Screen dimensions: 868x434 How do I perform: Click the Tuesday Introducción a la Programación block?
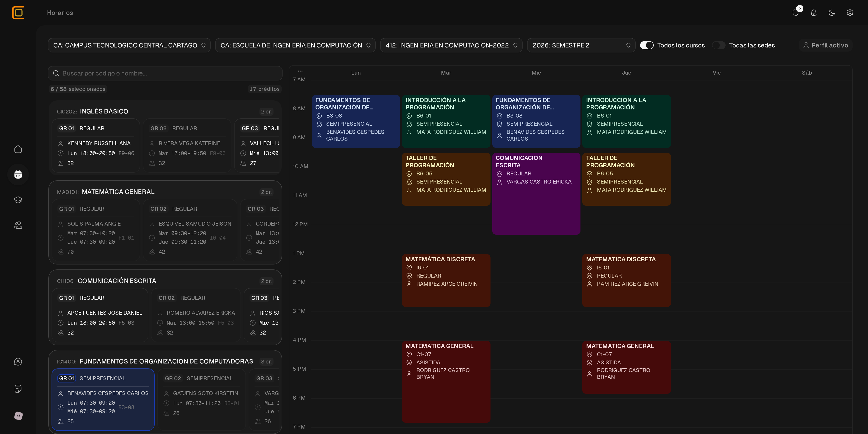click(446, 121)
